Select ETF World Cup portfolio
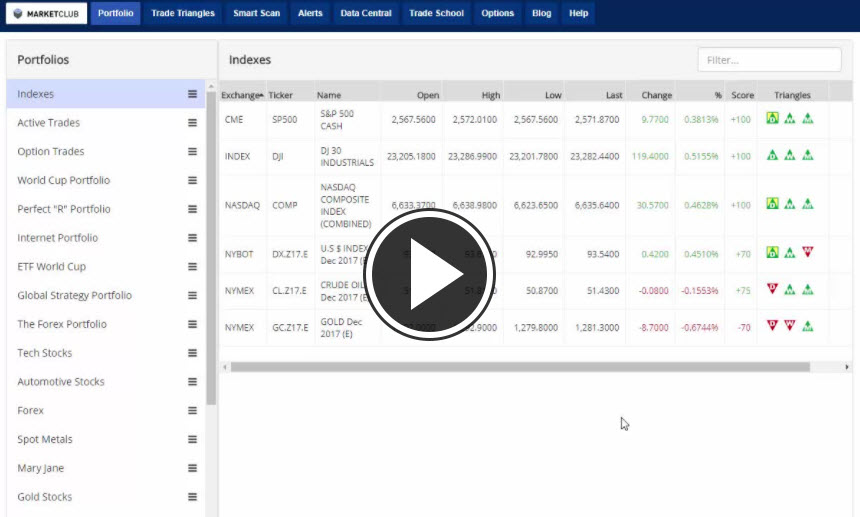 105,266
